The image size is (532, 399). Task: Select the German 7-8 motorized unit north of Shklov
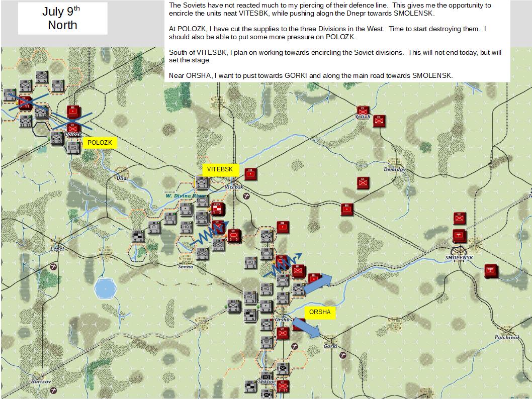tap(283, 368)
